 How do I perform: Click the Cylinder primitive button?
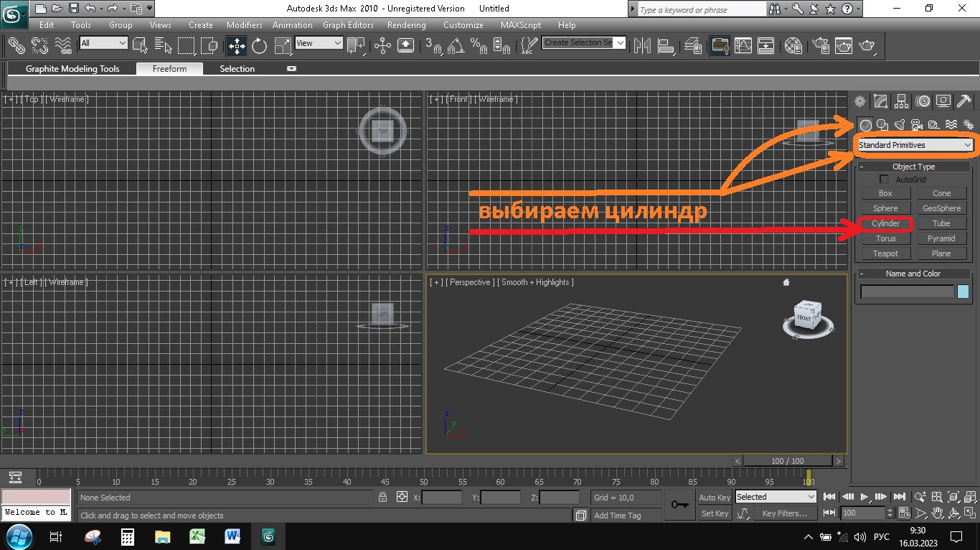(886, 223)
